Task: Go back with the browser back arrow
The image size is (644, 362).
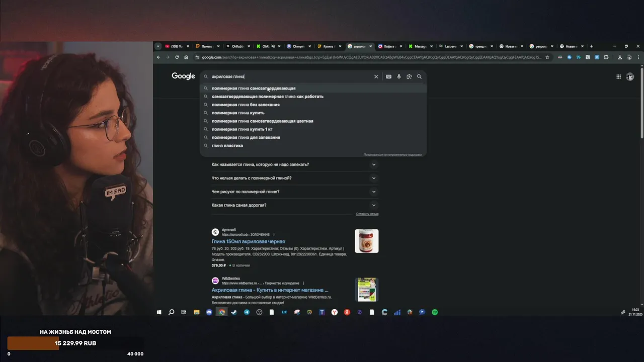Action: coord(158,57)
